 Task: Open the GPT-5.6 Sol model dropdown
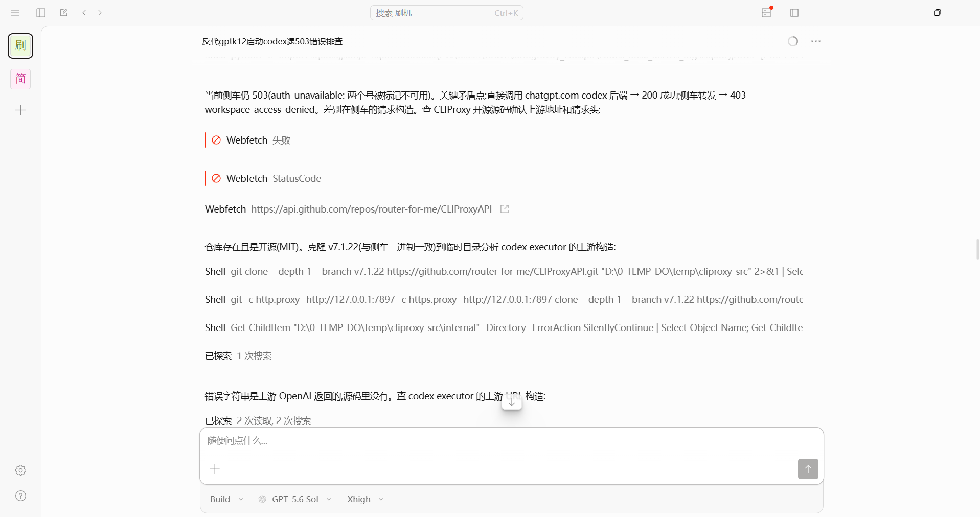295,499
